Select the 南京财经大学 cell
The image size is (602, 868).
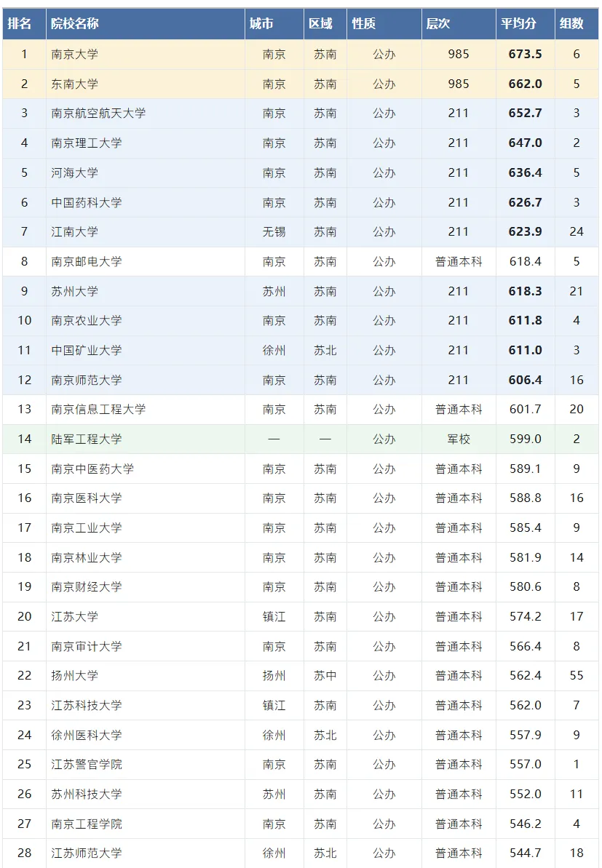coord(145,587)
